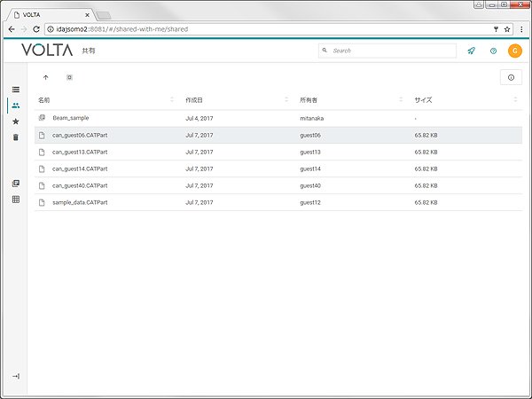
Task: Open the Trash icon in sidebar
Action: coord(16,137)
